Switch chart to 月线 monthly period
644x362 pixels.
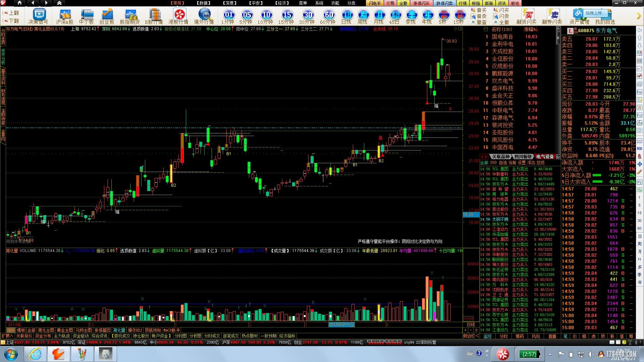[379, 16]
